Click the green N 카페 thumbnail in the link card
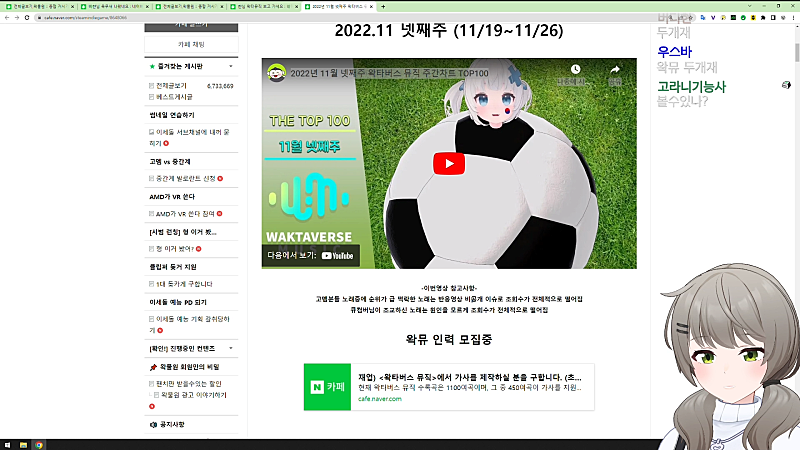Image resolution: width=800 pixels, height=450 pixels. point(328,387)
